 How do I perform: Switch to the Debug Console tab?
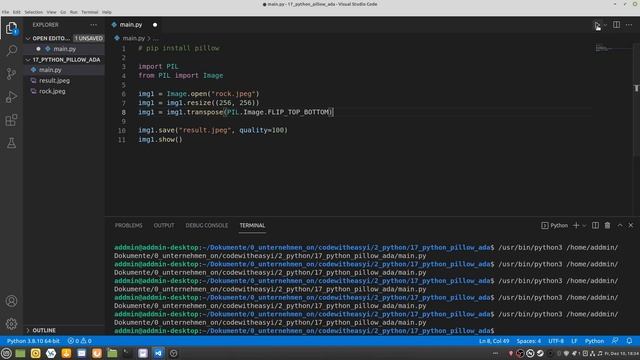[x=207, y=225]
